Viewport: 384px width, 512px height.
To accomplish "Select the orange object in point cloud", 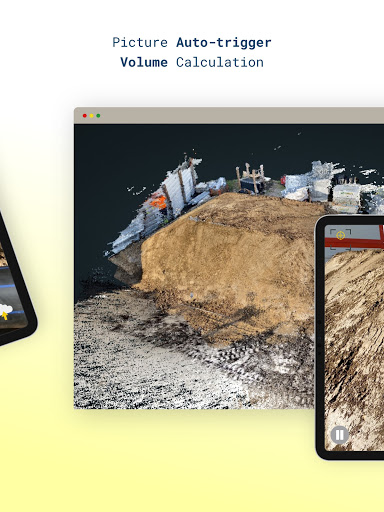I will tap(159, 201).
